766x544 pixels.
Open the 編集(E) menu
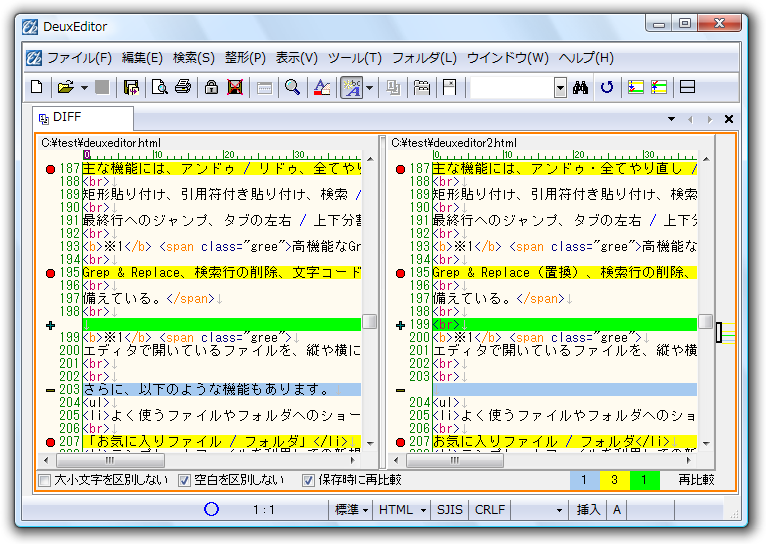tap(142, 58)
